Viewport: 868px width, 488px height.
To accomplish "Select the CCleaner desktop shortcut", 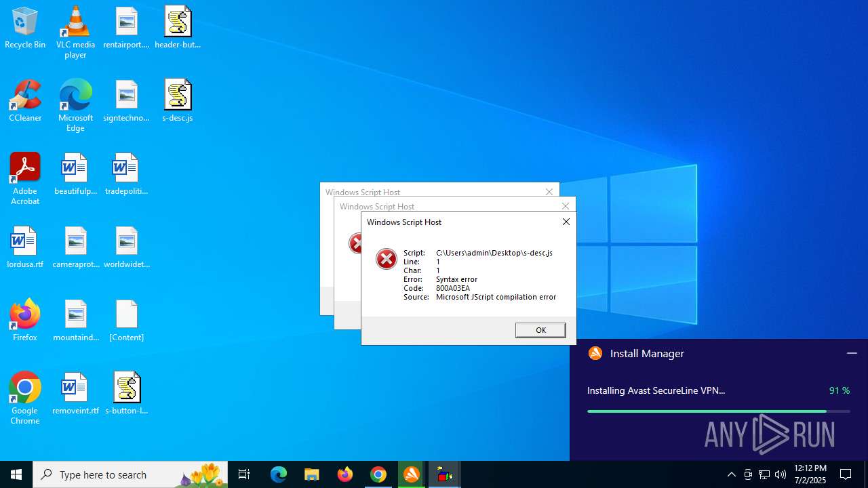I will coord(25,101).
